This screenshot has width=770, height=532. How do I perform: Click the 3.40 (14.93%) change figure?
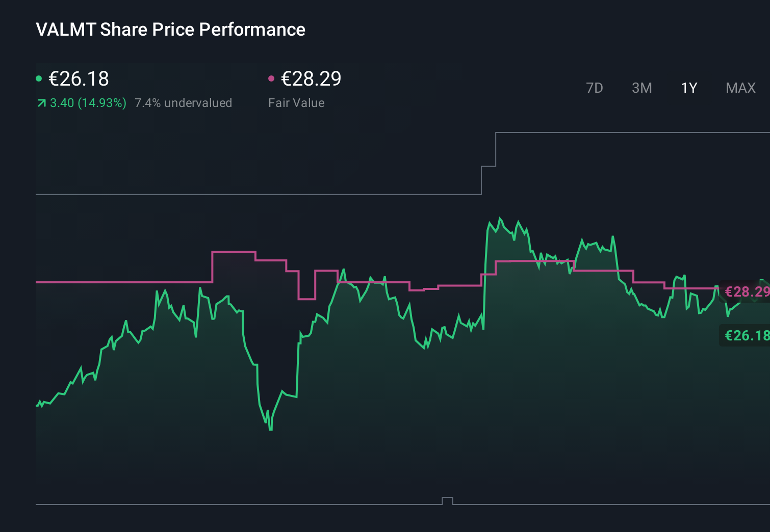tap(88, 102)
